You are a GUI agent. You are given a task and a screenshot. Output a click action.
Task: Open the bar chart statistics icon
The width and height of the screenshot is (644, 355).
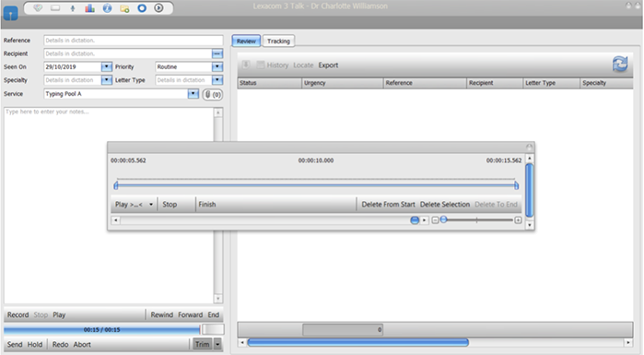[89, 8]
